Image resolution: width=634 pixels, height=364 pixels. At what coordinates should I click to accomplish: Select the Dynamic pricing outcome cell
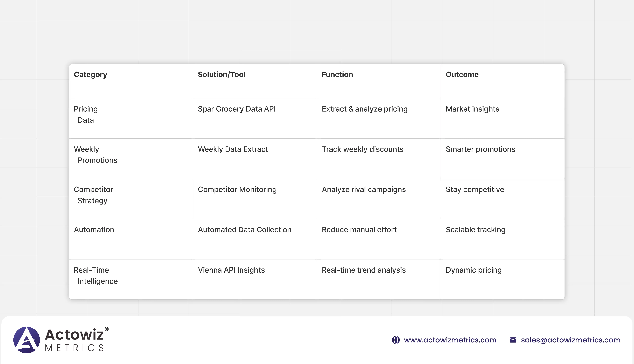473,270
